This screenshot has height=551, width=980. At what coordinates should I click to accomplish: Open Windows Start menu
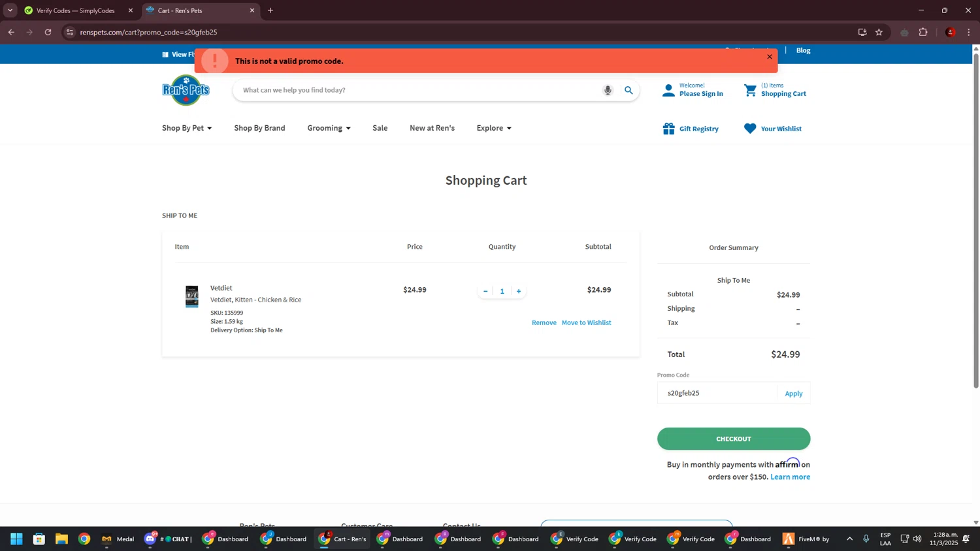16,539
